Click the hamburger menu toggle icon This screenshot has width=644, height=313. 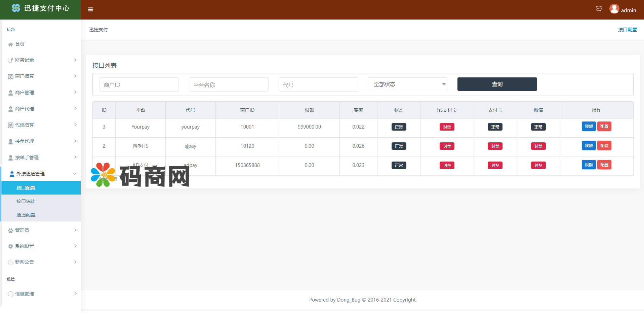(x=90, y=9)
